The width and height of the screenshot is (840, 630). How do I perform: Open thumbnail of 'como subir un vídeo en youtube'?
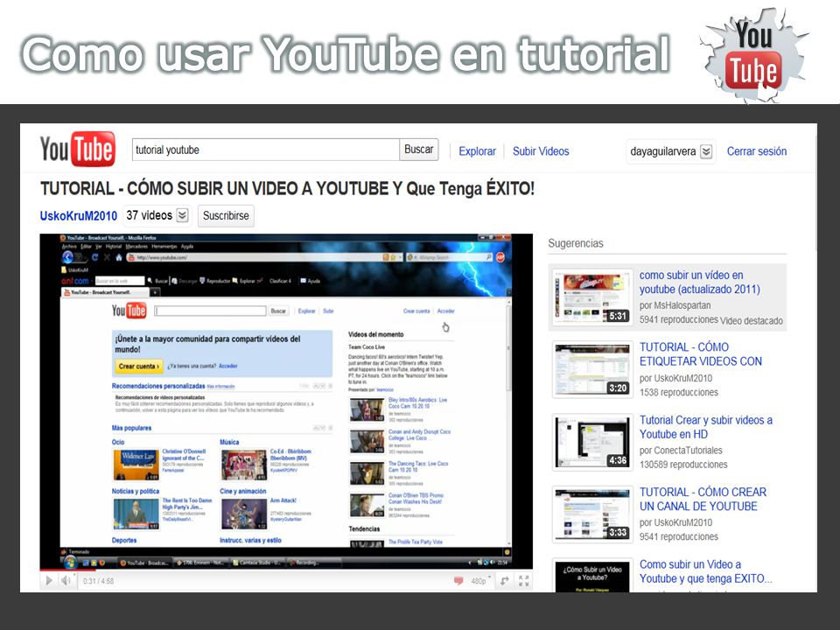pyautogui.click(x=592, y=297)
